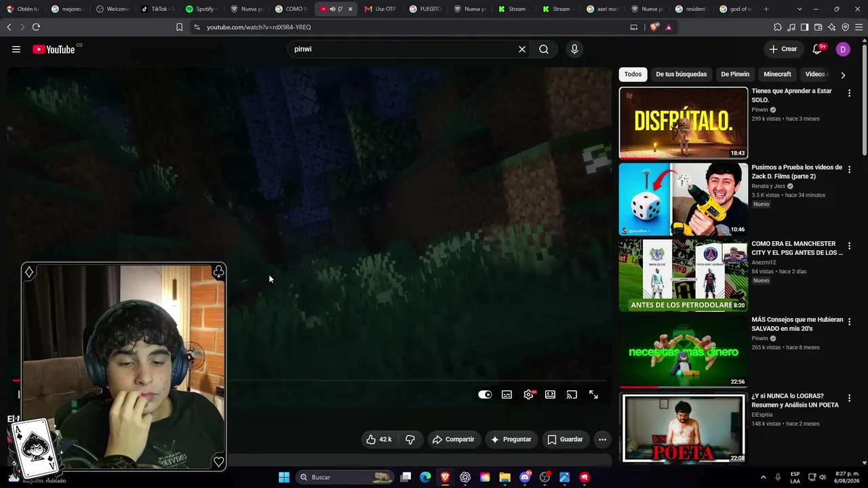
Task: Go back in browser history
Action: pyautogui.click(x=9, y=27)
